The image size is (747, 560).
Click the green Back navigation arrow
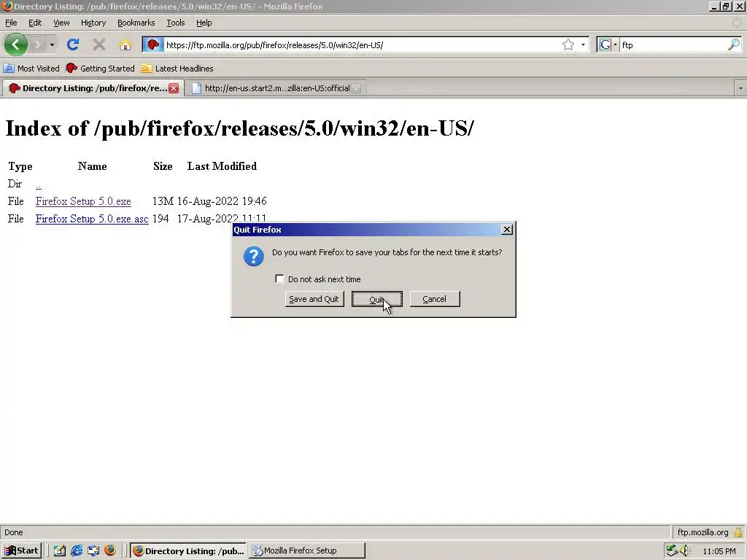coord(16,44)
